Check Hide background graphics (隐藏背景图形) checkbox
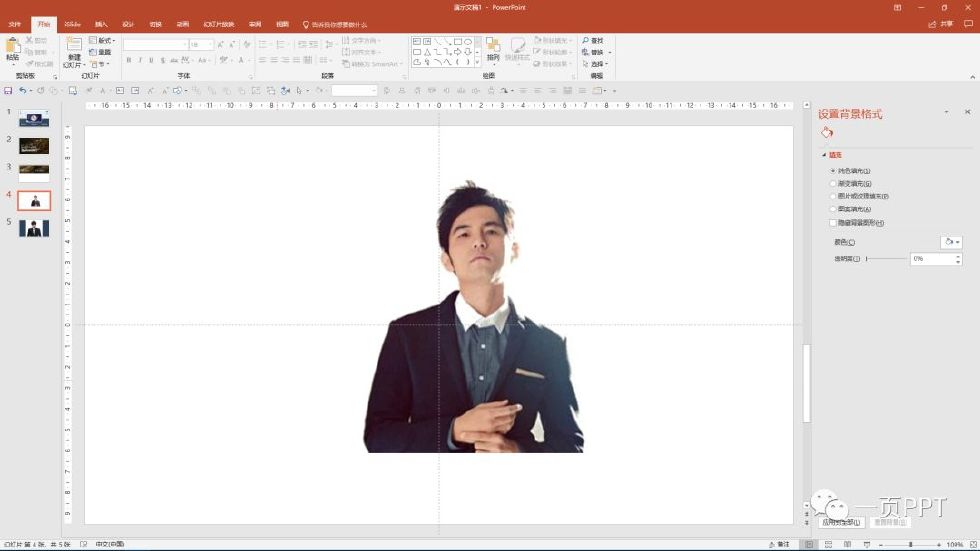Screen dimensions: 980x551 click(833, 222)
